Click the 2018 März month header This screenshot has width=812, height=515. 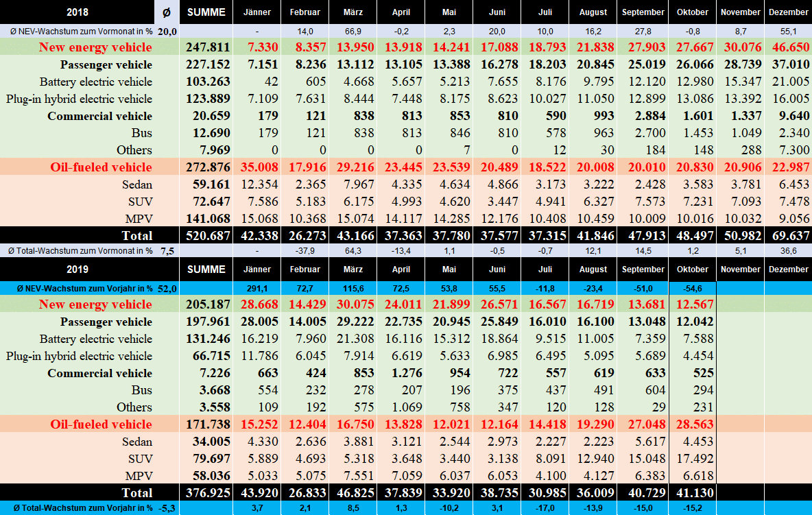click(x=353, y=12)
